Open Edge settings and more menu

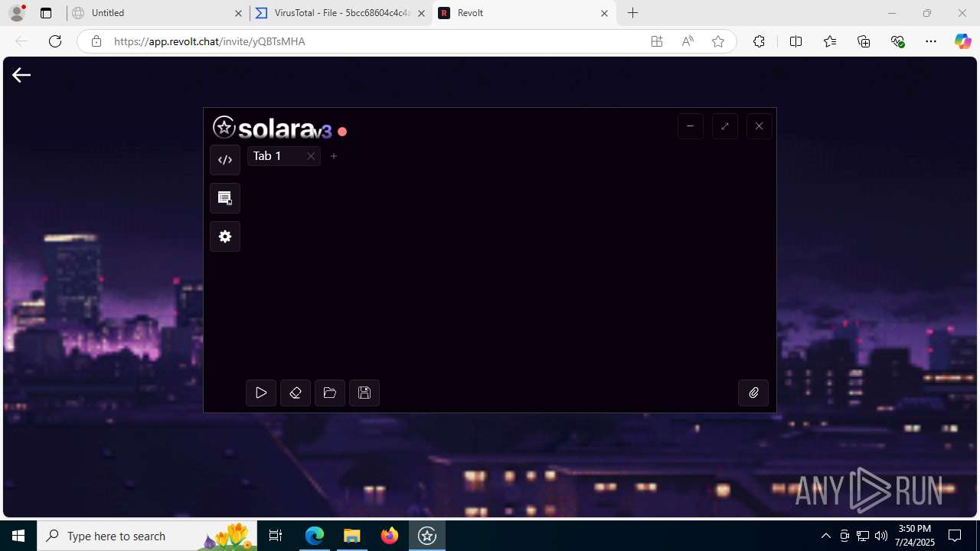pos(931,41)
